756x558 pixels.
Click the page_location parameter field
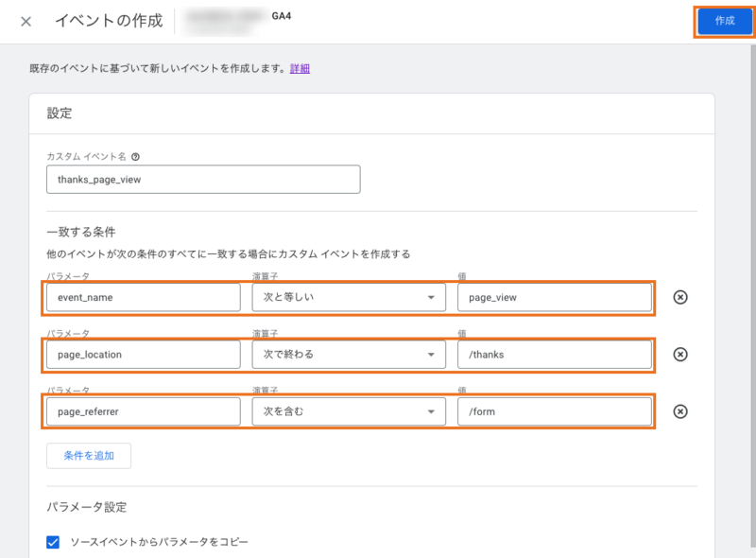[x=144, y=355]
